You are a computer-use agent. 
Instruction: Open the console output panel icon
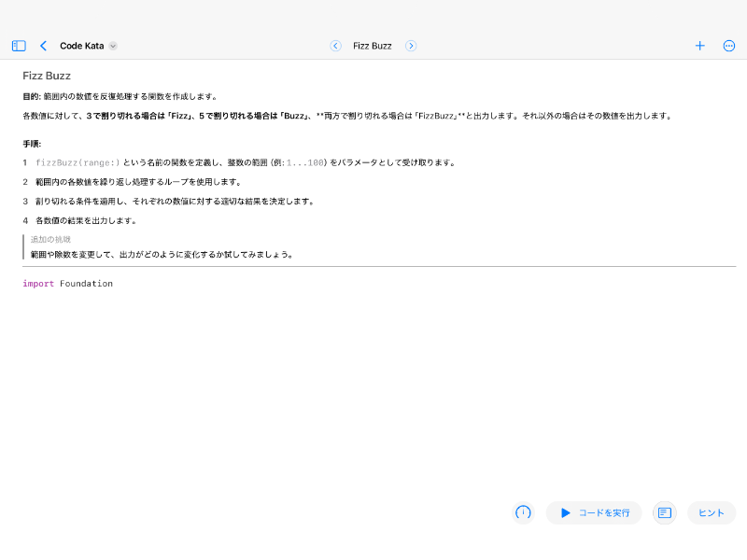(664, 512)
